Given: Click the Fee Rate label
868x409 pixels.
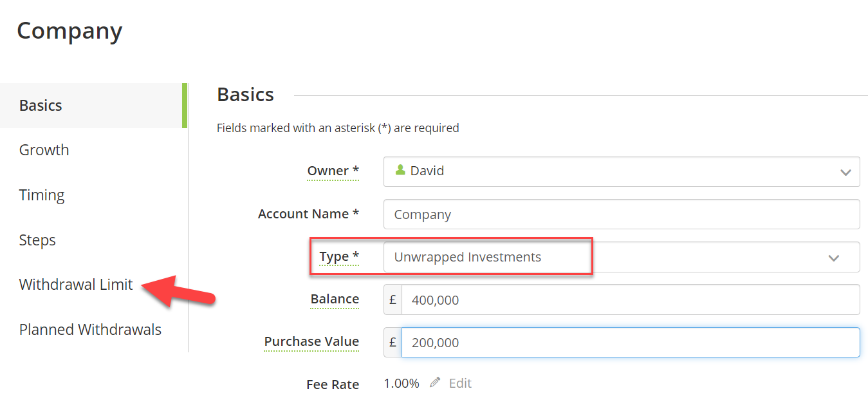Looking at the screenshot, I should (333, 385).
